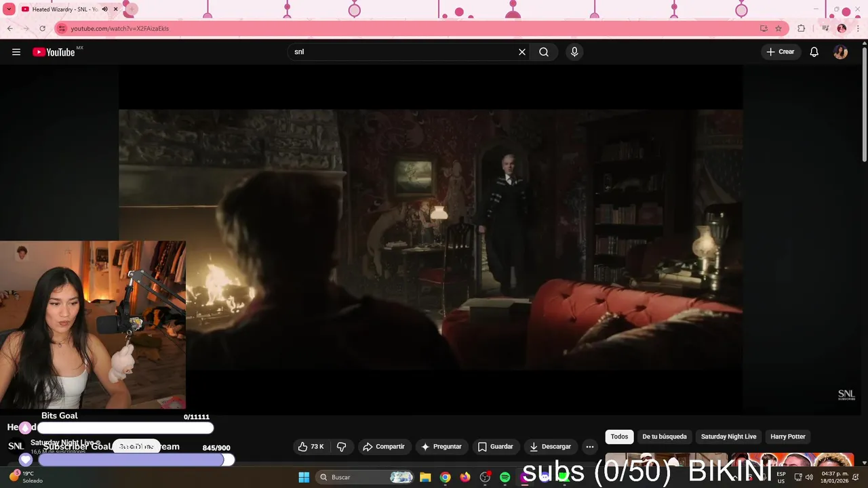Open Firefox from the taskbar
The height and width of the screenshot is (488, 868).
[x=465, y=477]
